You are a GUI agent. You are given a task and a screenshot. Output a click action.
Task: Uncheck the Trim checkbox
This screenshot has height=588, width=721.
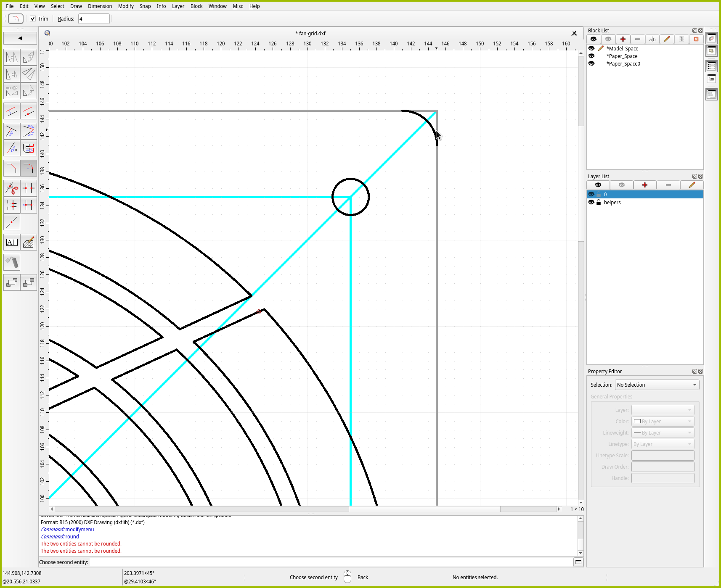(33, 18)
